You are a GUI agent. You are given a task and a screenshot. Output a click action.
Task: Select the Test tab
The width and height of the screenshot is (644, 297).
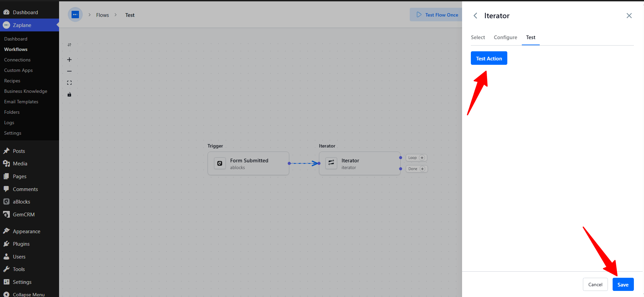point(531,37)
